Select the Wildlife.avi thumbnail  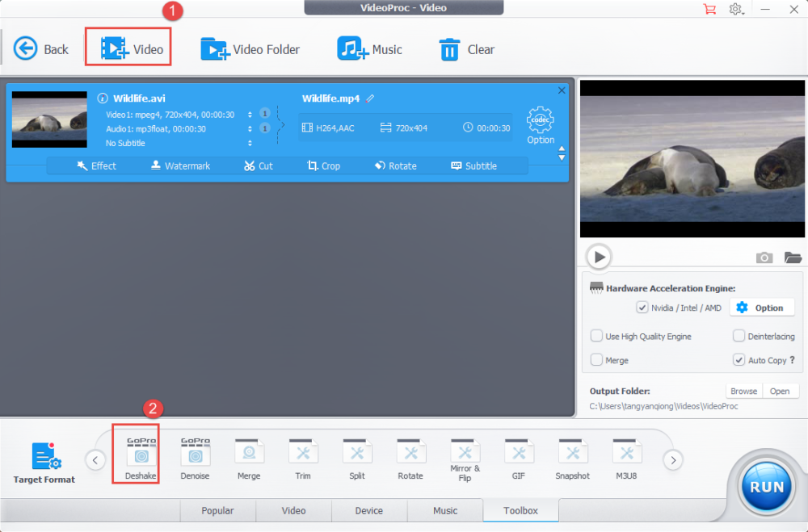click(49, 119)
